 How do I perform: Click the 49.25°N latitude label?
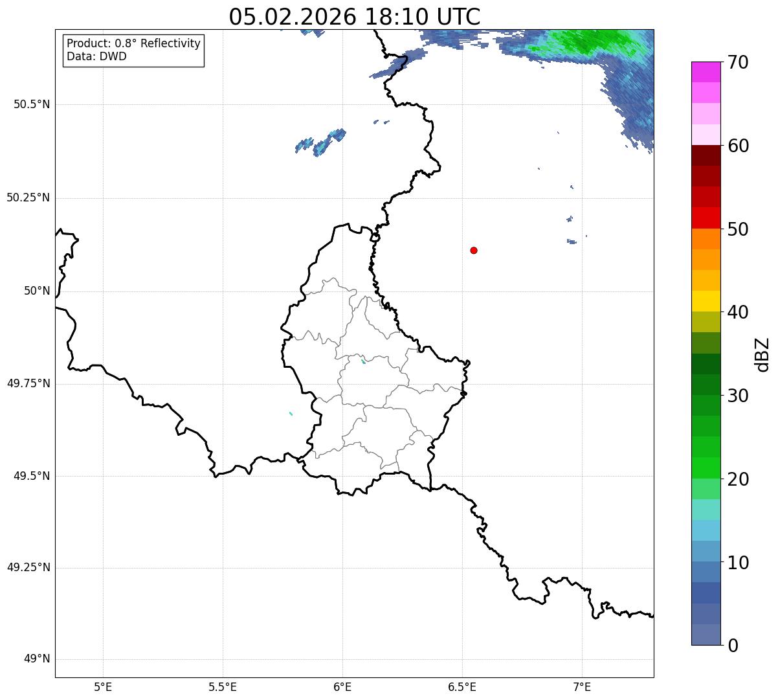28,568
